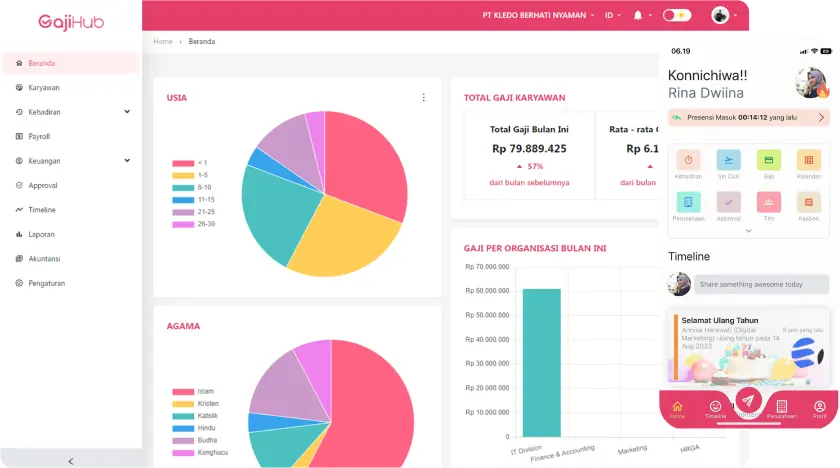The width and height of the screenshot is (840, 468).
Task: Tap Home in phone bottom navigation
Action: click(x=678, y=409)
